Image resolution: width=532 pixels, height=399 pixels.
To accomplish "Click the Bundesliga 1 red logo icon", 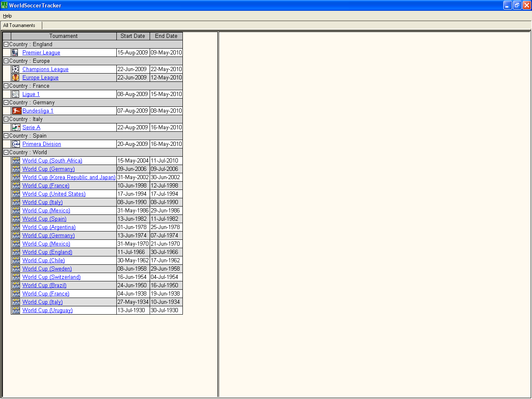I will [x=17, y=111].
